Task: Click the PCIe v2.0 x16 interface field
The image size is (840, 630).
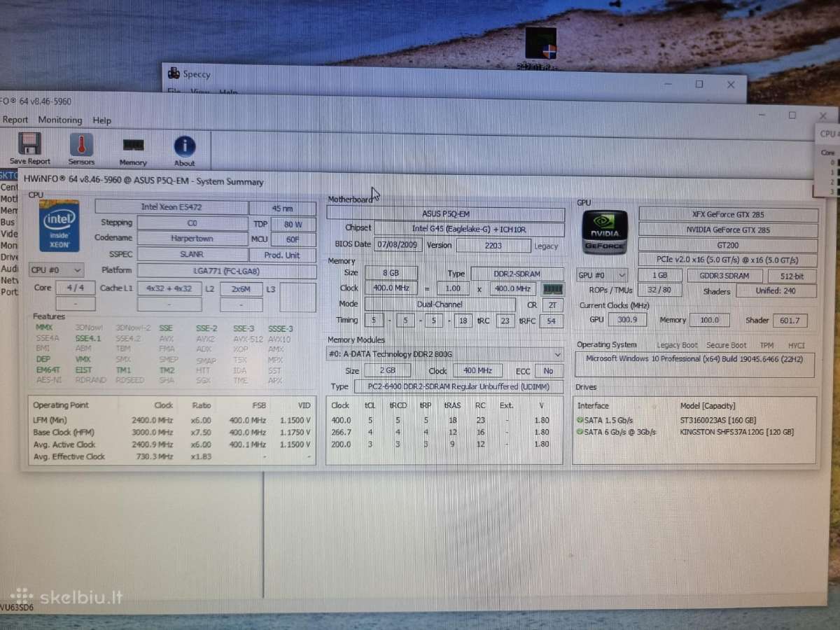Action: pyautogui.click(x=728, y=260)
